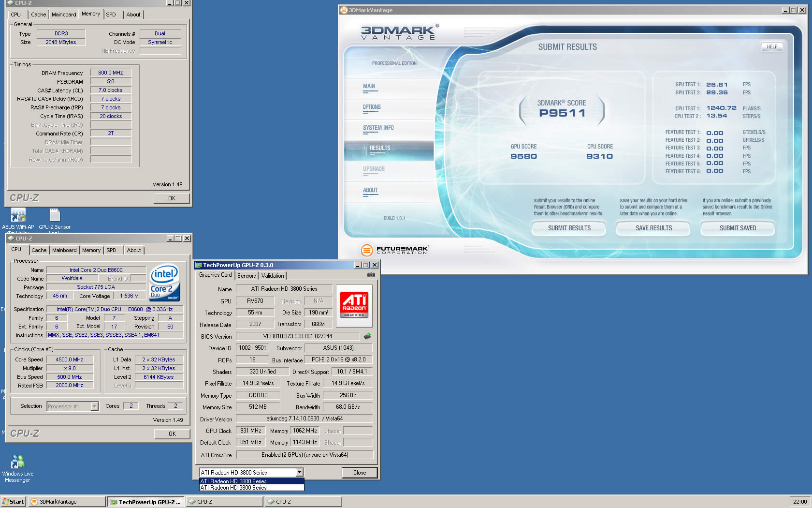This screenshot has width=812, height=508.
Task: Open the Cache tab in lower CPU-Z window
Action: [39, 250]
